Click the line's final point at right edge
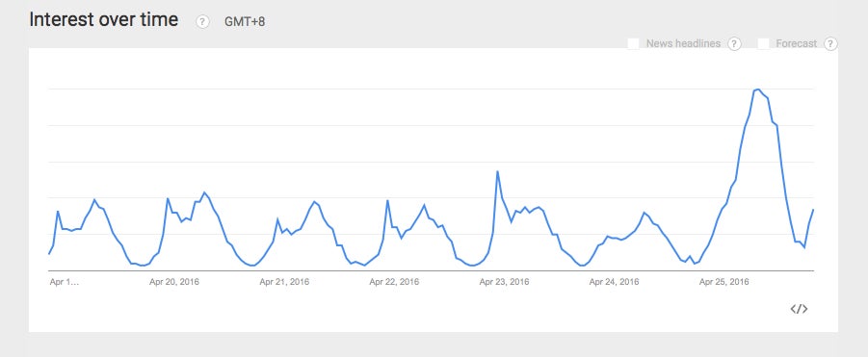 (x=813, y=210)
